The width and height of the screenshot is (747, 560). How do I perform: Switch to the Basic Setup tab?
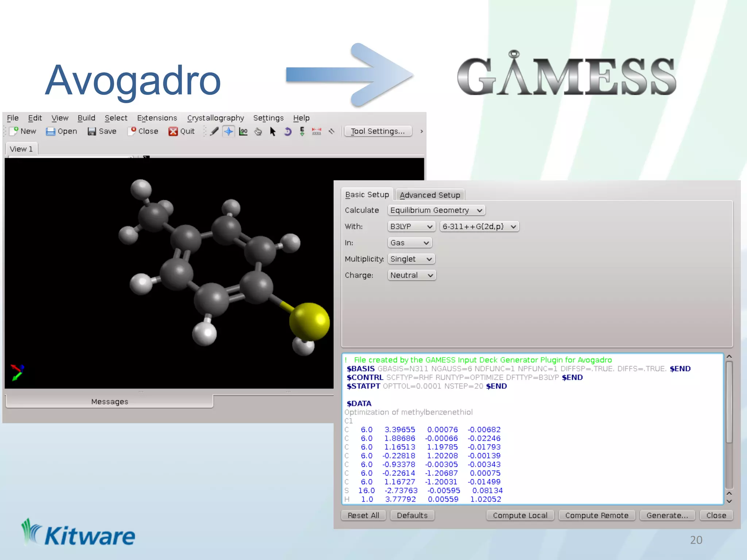pyautogui.click(x=367, y=195)
